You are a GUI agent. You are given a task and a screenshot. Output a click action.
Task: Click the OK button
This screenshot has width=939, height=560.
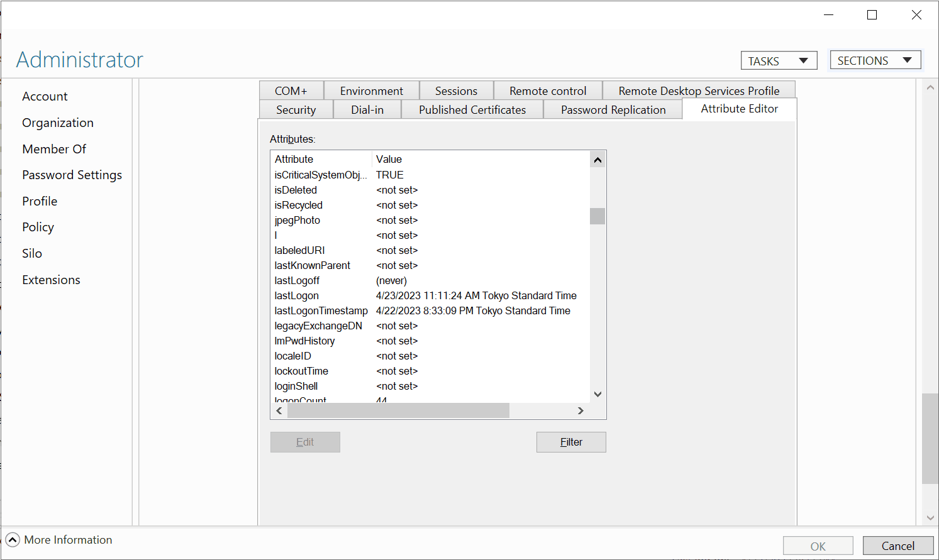click(x=818, y=546)
